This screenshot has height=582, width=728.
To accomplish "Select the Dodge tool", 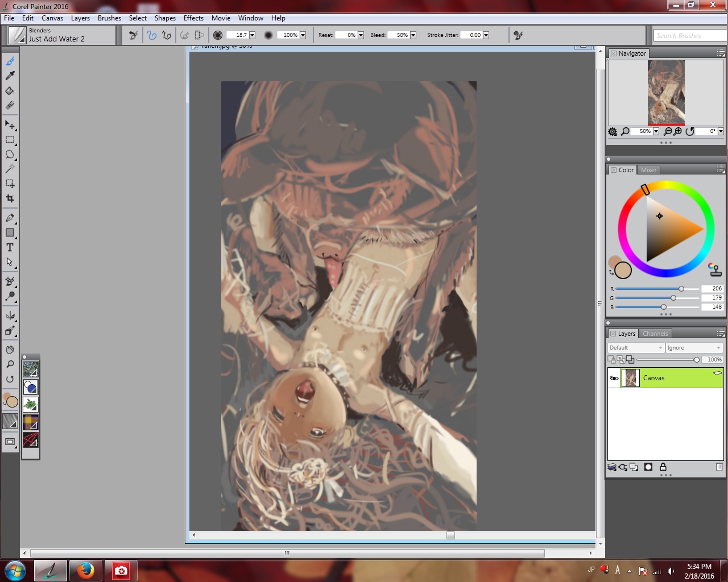I will (x=10, y=296).
